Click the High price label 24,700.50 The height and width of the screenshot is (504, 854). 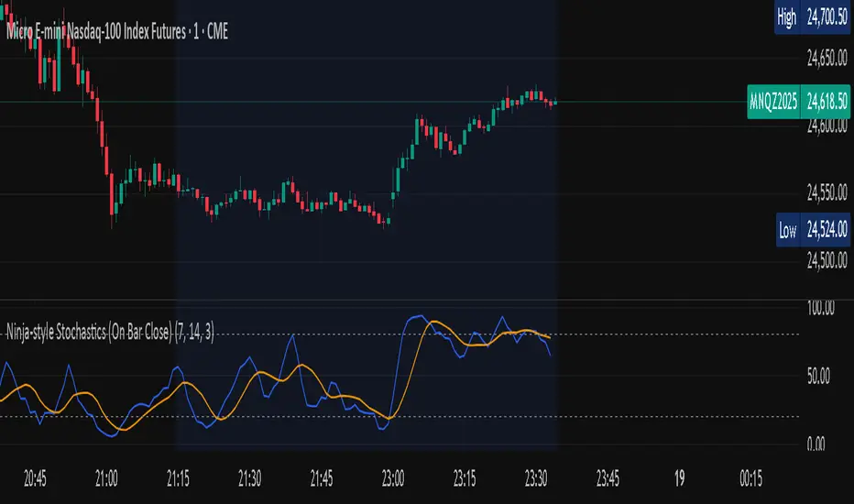(x=827, y=15)
